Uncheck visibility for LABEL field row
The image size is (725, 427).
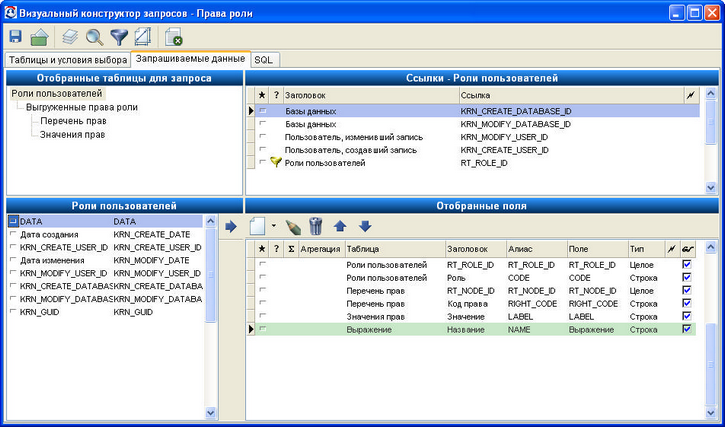click(x=687, y=316)
